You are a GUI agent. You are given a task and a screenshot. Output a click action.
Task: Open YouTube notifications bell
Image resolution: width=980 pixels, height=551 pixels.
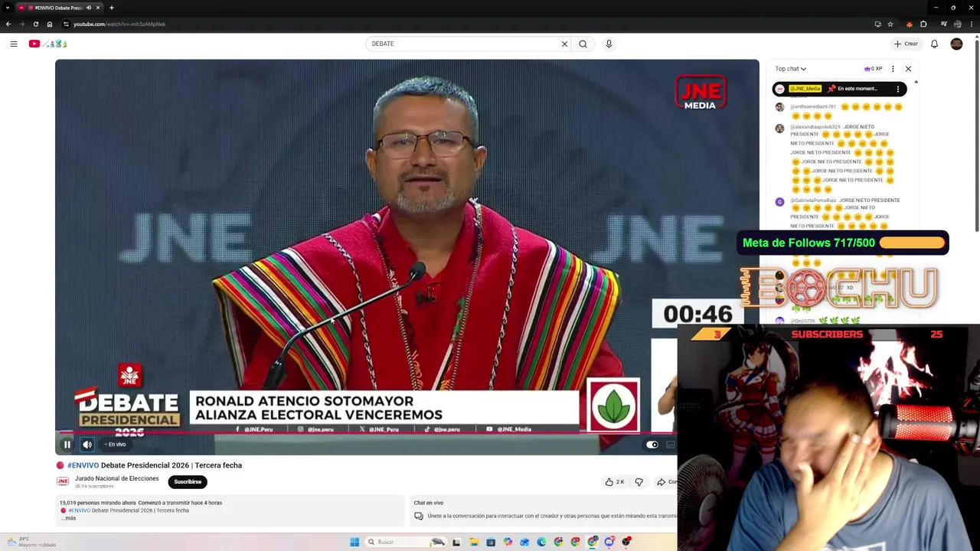934,44
